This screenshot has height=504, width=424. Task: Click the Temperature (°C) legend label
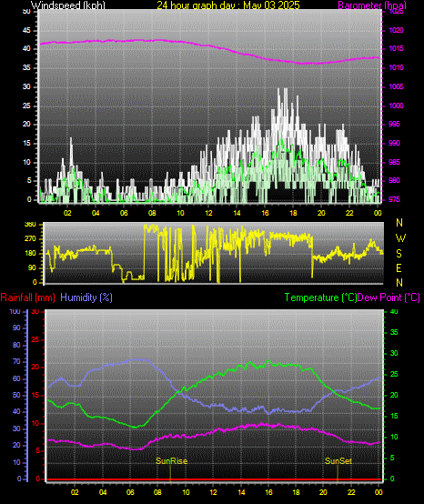(320, 297)
